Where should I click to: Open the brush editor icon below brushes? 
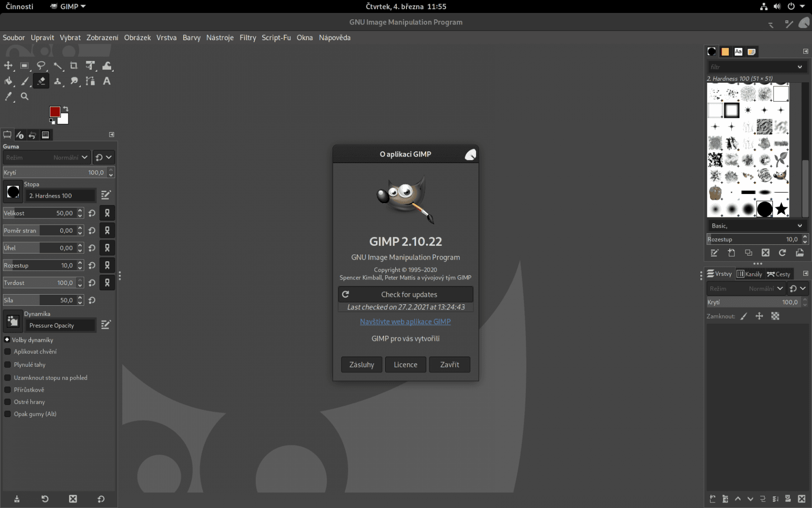pos(715,252)
